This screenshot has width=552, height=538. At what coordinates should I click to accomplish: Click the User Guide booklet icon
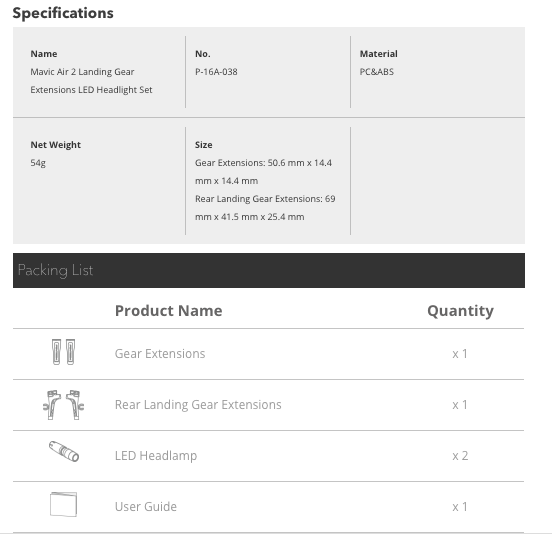click(63, 505)
